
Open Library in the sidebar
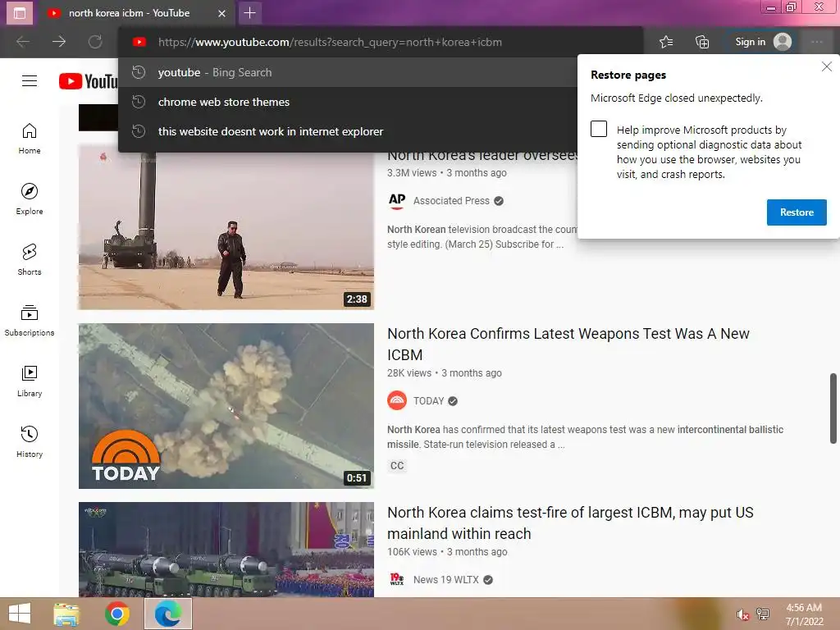coord(30,381)
